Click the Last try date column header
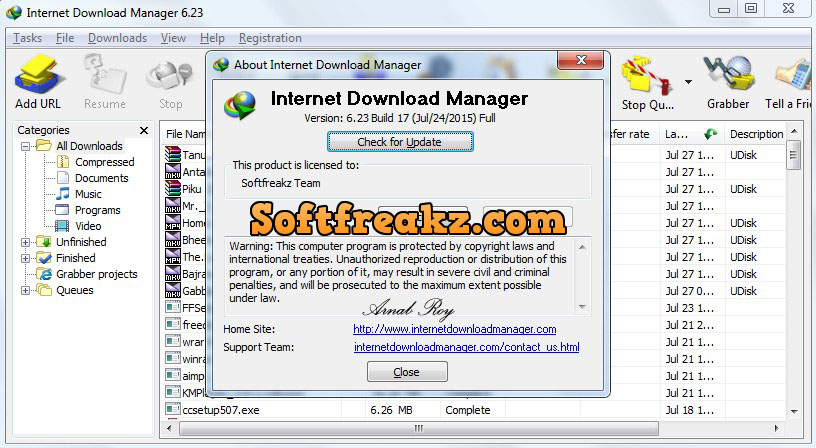Screen dimensions: 816x448 (x=692, y=134)
